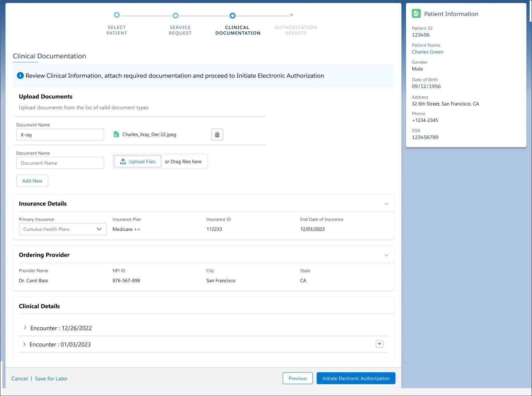Click the Save for Later link
The width and height of the screenshot is (532, 396).
click(x=51, y=378)
